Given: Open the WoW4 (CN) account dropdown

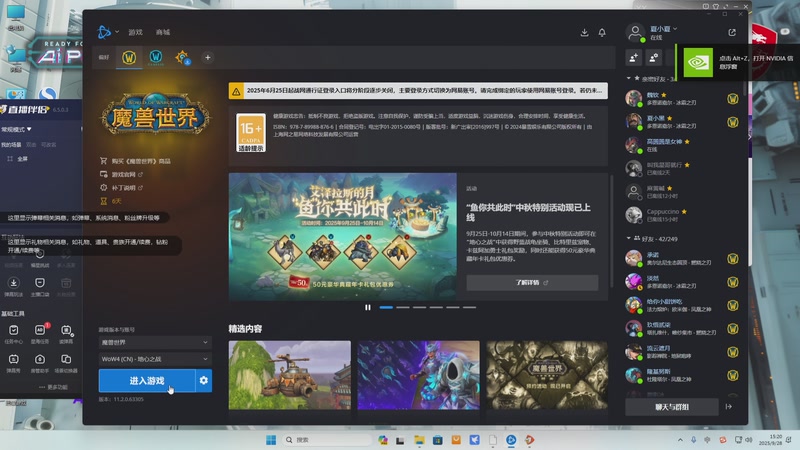Looking at the screenshot, I should click(x=155, y=359).
